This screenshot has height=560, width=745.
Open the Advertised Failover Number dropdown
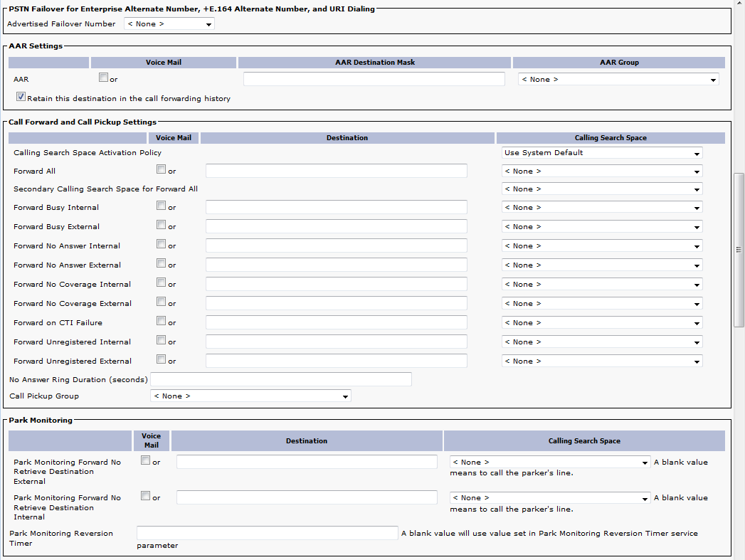click(x=169, y=24)
